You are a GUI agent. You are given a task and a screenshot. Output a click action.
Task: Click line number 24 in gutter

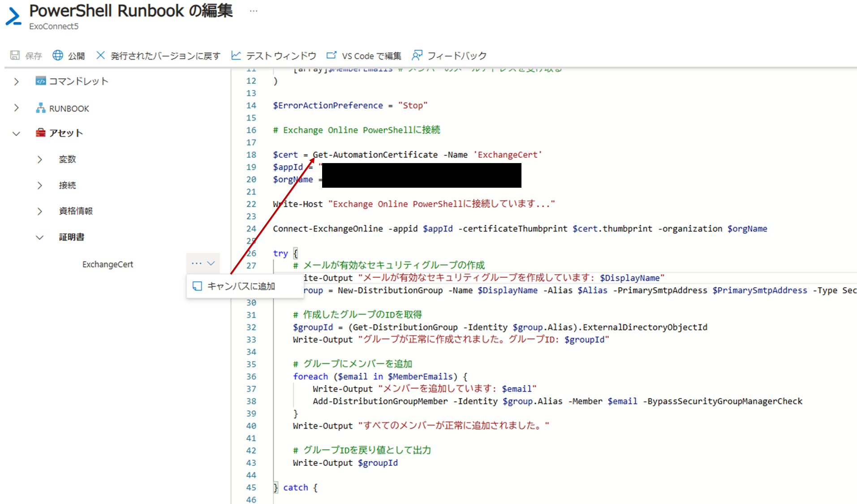coord(251,228)
